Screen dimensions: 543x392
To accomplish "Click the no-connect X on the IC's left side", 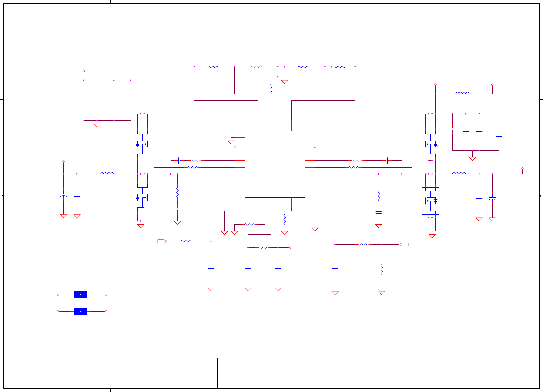I will (x=235, y=147).
